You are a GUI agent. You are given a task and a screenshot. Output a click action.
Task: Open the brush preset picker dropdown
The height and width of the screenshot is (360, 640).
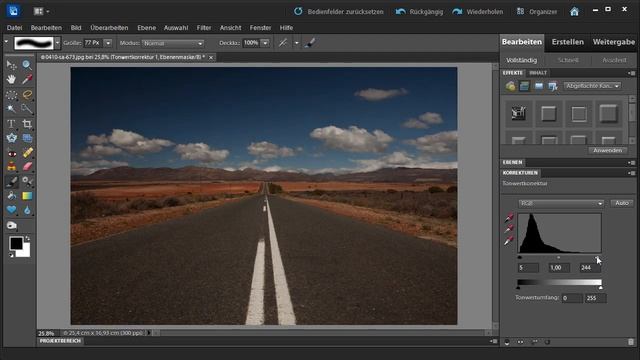tap(58, 43)
